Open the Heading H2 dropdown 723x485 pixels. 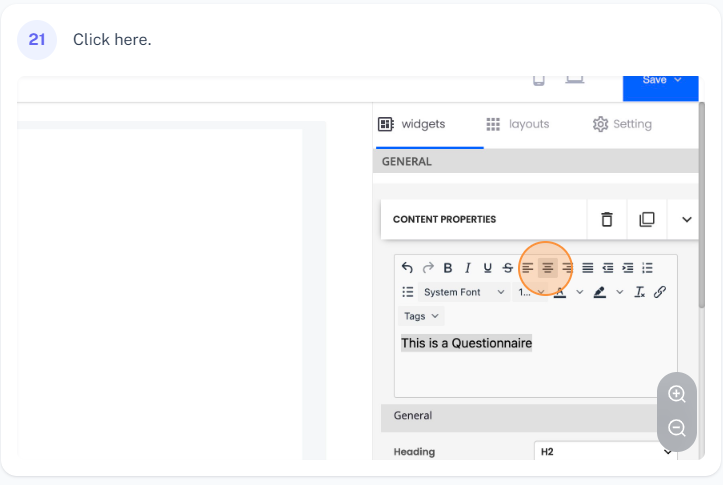pyautogui.click(x=606, y=452)
